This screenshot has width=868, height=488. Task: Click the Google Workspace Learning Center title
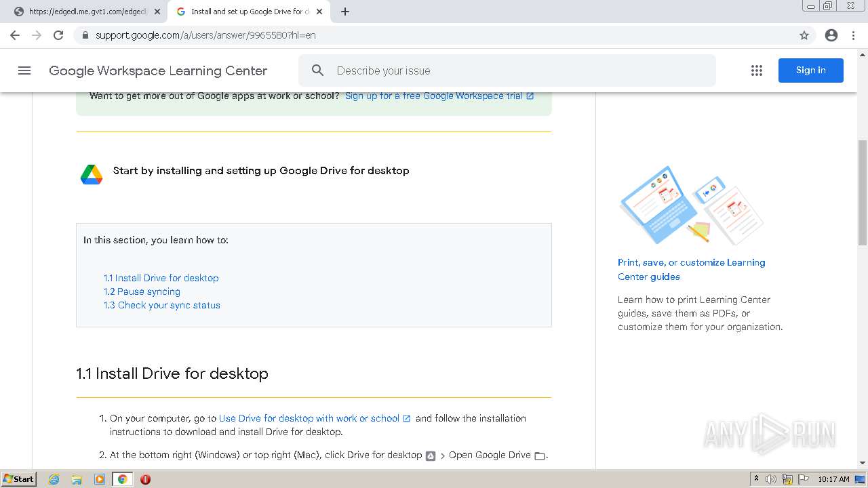(x=158, y=70)
